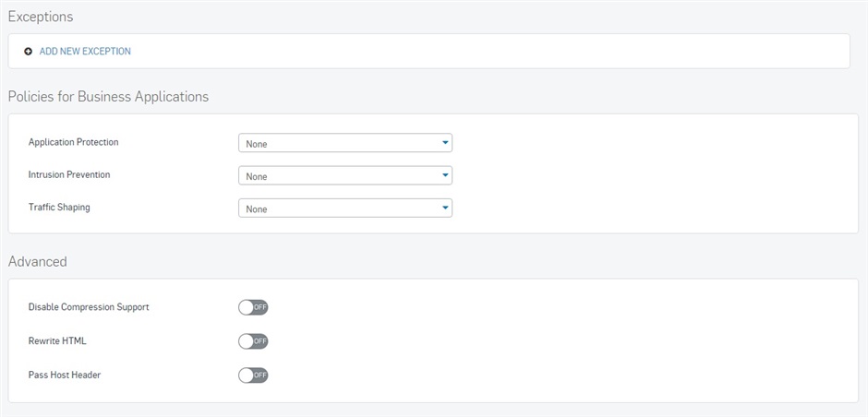This screenshot has width=868, height=417.
Task: Open the Add New Exception link
Action: pyautogui.click(x=85, y=52)
